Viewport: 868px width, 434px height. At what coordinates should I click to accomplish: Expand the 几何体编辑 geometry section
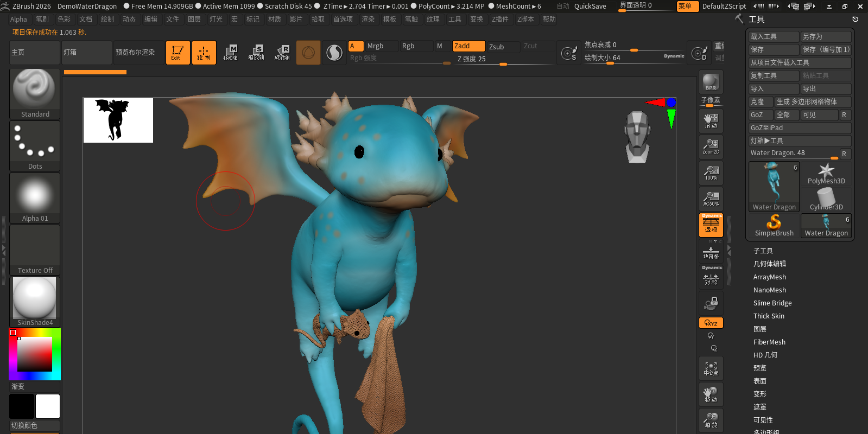click(769, 264)
